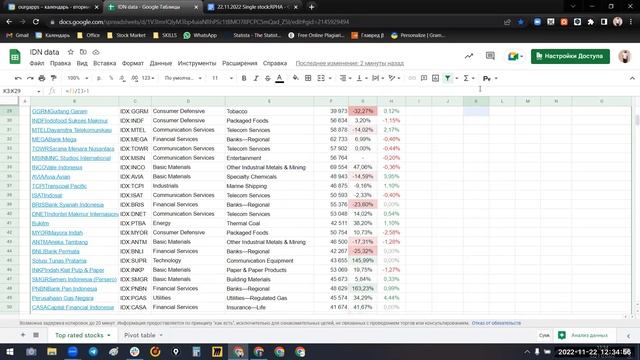Move the document via folder icon

[x=83, y=52]
